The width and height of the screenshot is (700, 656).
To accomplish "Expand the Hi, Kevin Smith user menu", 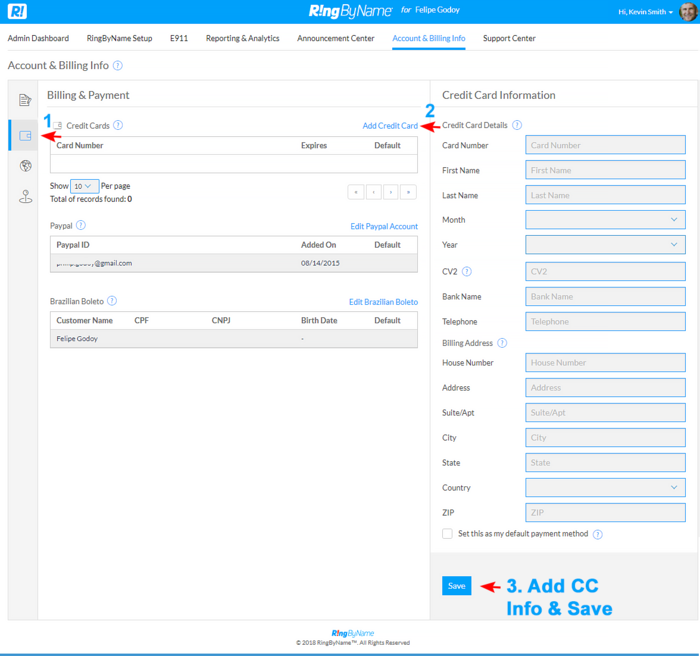I will 645,12.
